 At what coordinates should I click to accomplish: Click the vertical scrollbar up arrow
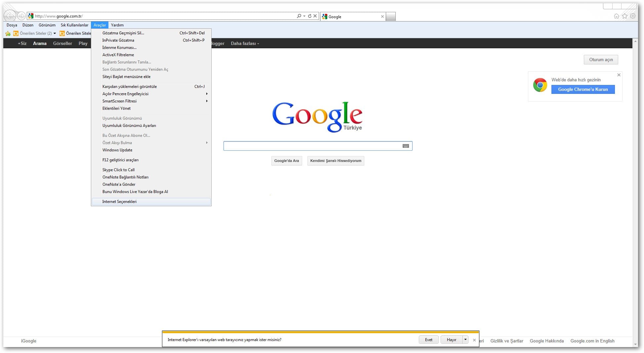click(635, 42)
